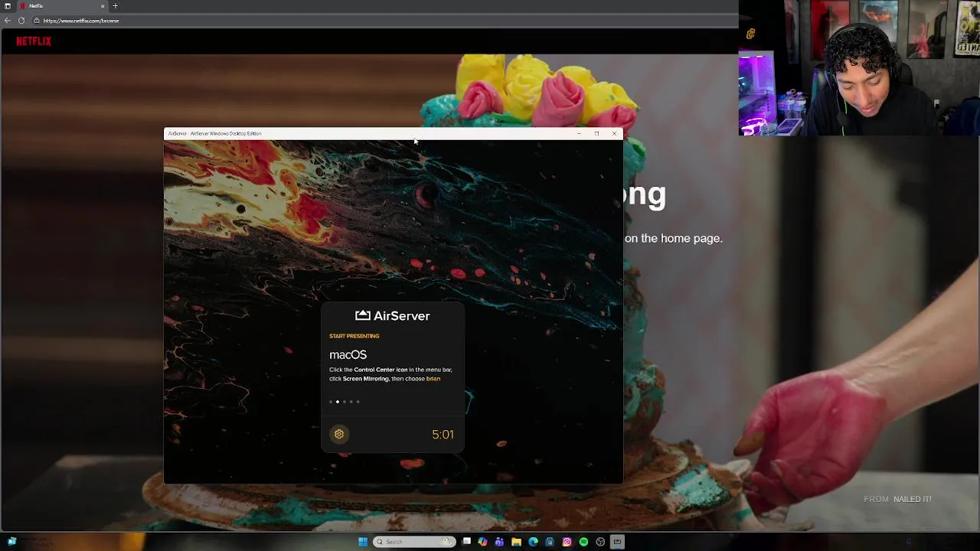The height and width of the screenshot is (551, 980).
Task: Click the 5:01 timer in AirServer
Action: pos(443,434)
